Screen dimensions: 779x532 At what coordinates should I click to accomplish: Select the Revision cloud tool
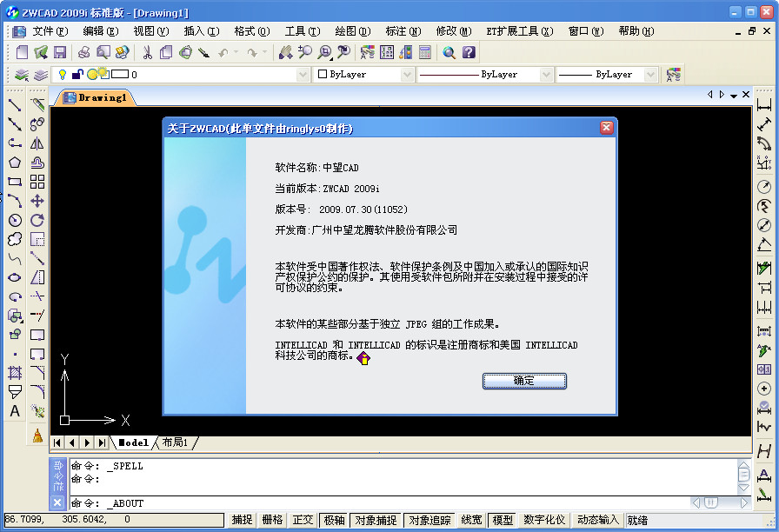point(15,239)
